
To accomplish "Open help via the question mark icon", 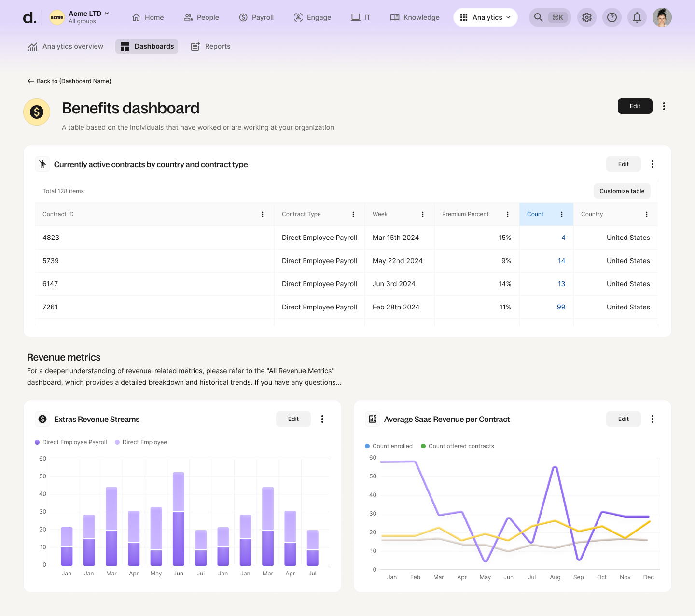I will (612, 17).
